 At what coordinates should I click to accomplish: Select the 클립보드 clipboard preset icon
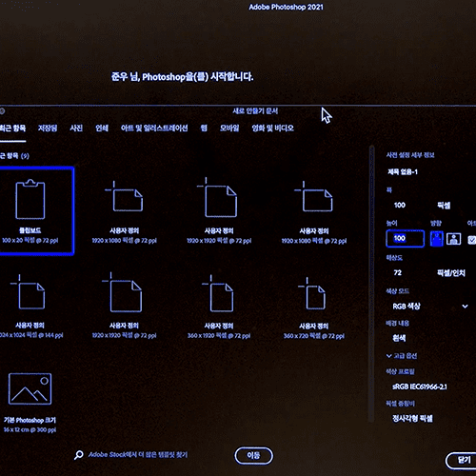[30, 200]
